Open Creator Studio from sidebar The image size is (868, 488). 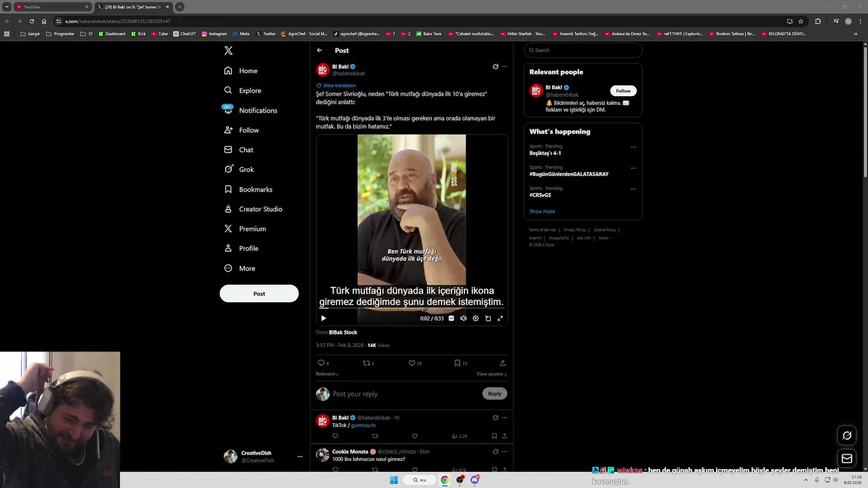tap(253, 209)
